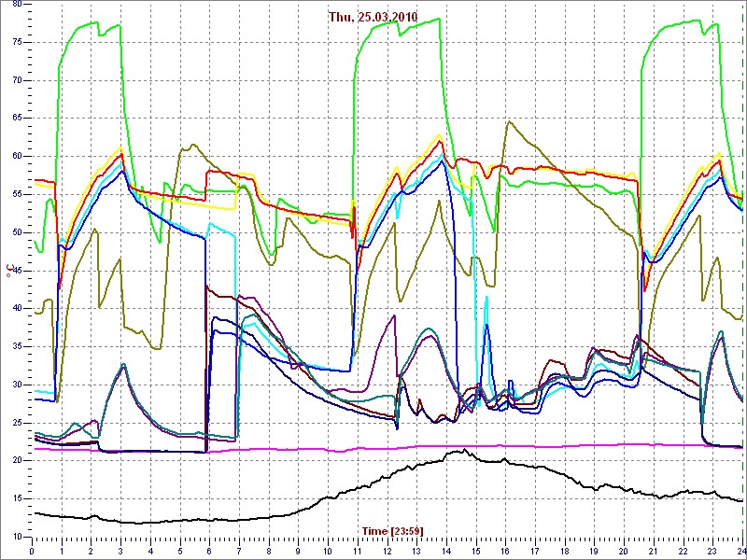Choose hour '15' on the time axis
The width and height of the screenshot is (747, 560).
pyautogui.click(x=475, y=551)
